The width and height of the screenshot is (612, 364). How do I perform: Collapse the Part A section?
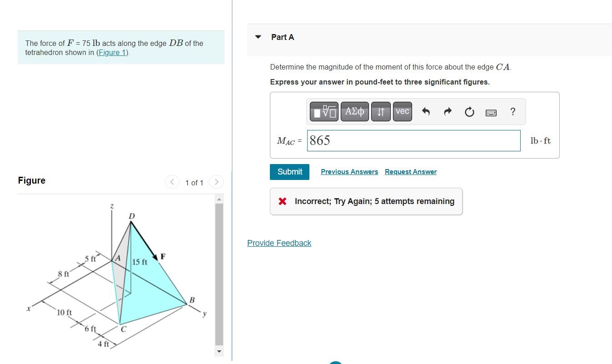pos(258,37)
